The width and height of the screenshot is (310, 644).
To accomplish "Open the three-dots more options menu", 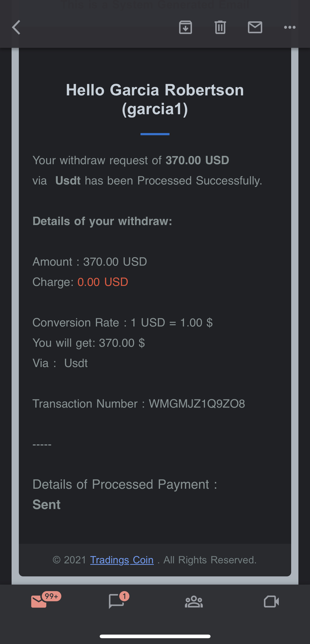I will point(289,27).
